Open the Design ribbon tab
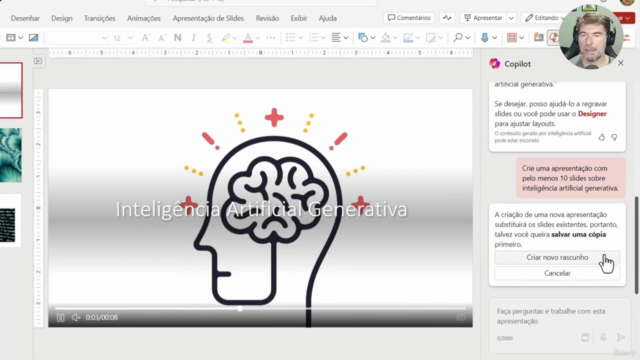This screenshot has width=640, height=360. tap(62, 18)
